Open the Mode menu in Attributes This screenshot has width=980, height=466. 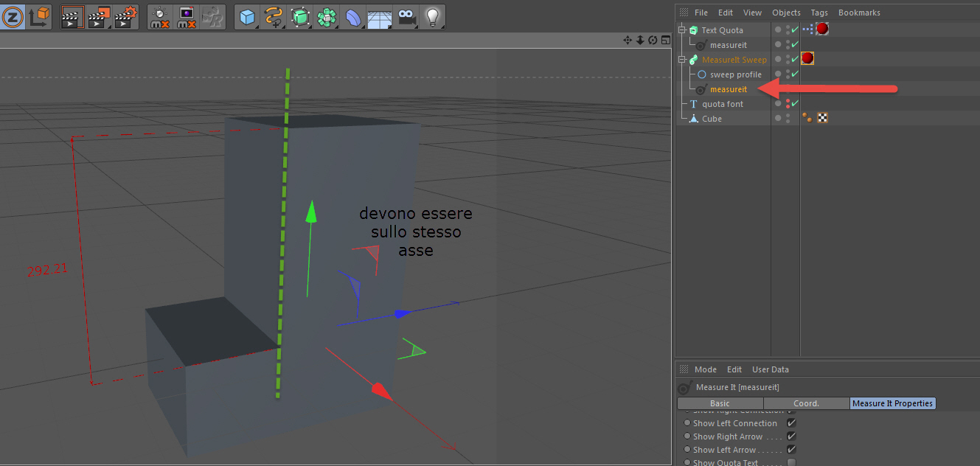click(x=705, y=369)
